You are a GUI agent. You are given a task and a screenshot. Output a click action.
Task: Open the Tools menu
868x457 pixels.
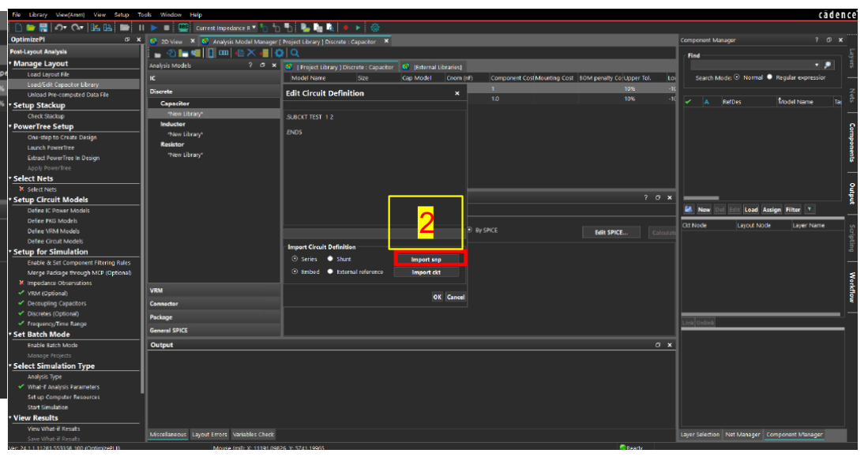(145, 15)
